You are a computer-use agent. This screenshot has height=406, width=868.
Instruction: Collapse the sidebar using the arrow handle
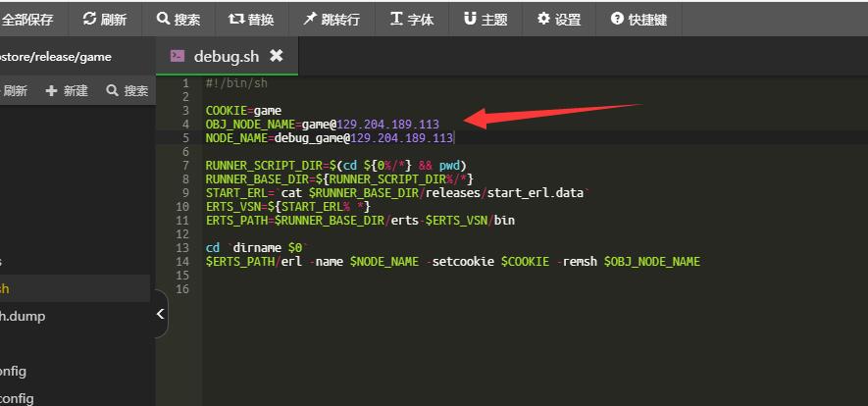(x=161, y=314)
